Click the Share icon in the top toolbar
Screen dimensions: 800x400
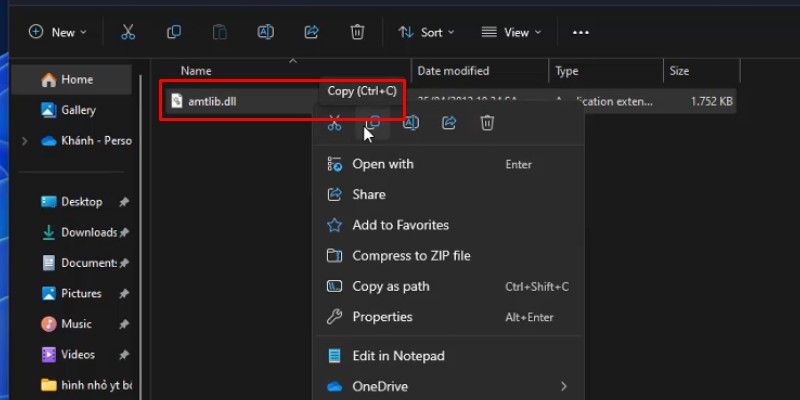[311, 32]
